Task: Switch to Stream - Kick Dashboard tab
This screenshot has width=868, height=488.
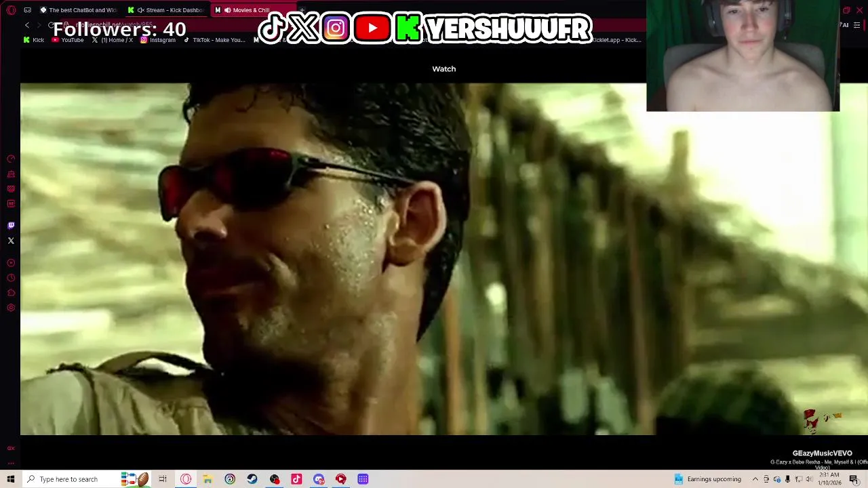Action: 167,10
